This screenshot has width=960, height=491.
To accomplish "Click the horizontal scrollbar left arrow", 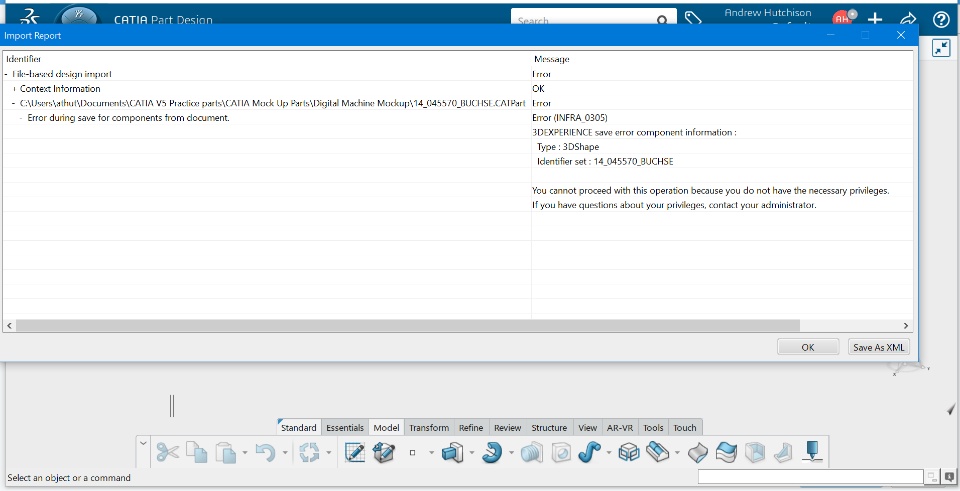I will point(9,326).
